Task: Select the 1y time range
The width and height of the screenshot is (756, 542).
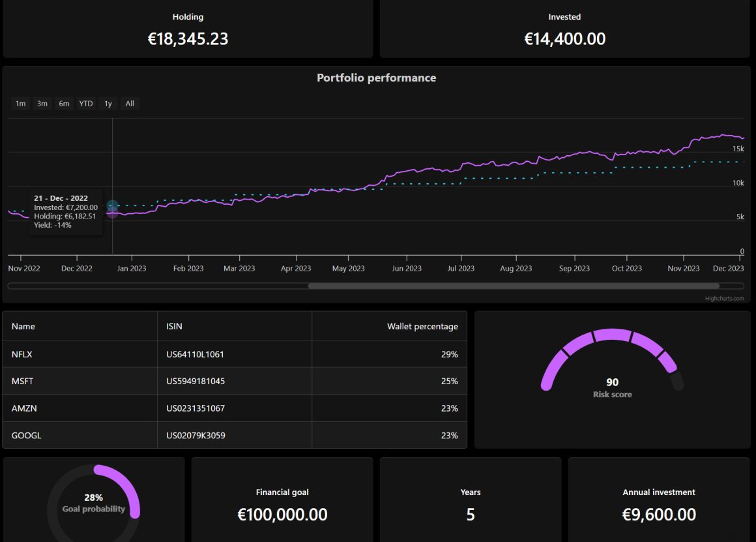Action: pos(108,103)
